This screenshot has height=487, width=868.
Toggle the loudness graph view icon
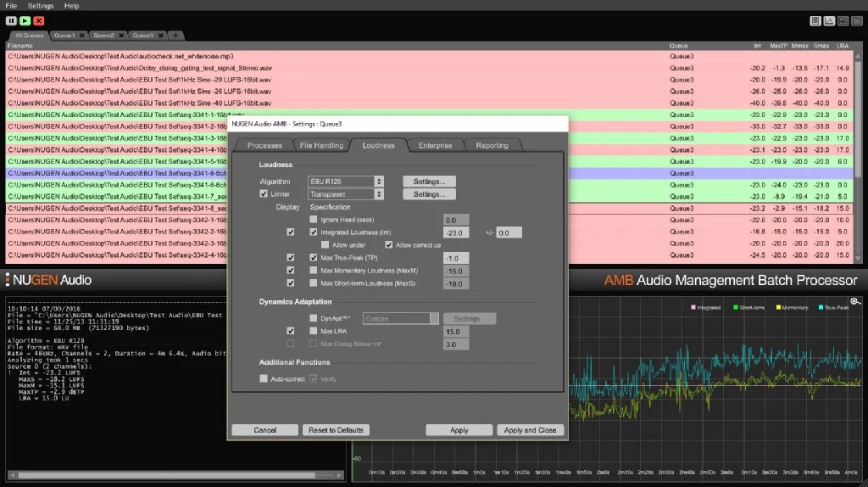coord(829,21)
